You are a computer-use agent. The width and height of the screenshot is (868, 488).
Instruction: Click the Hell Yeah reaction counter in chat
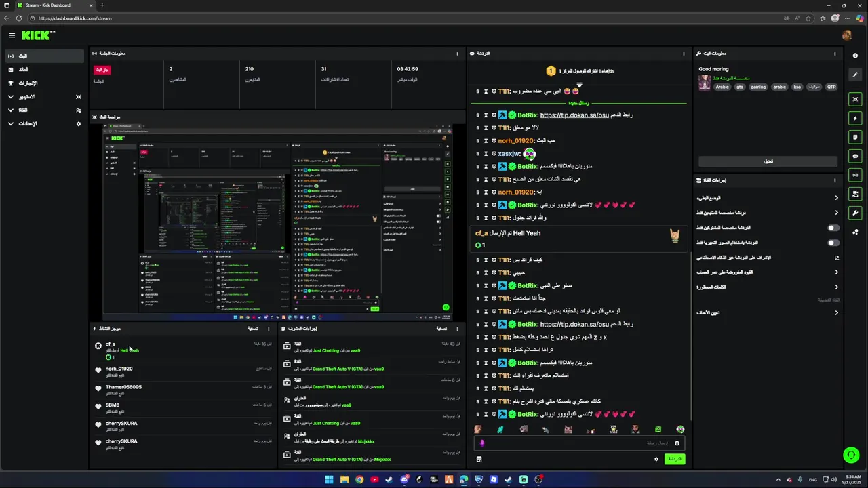coord(479,245)
